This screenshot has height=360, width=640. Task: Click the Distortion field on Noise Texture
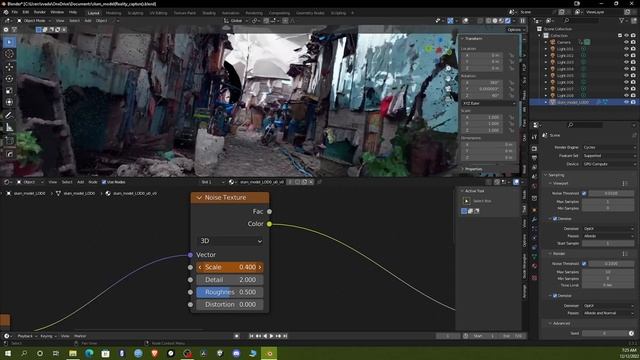tap(230, 304)
